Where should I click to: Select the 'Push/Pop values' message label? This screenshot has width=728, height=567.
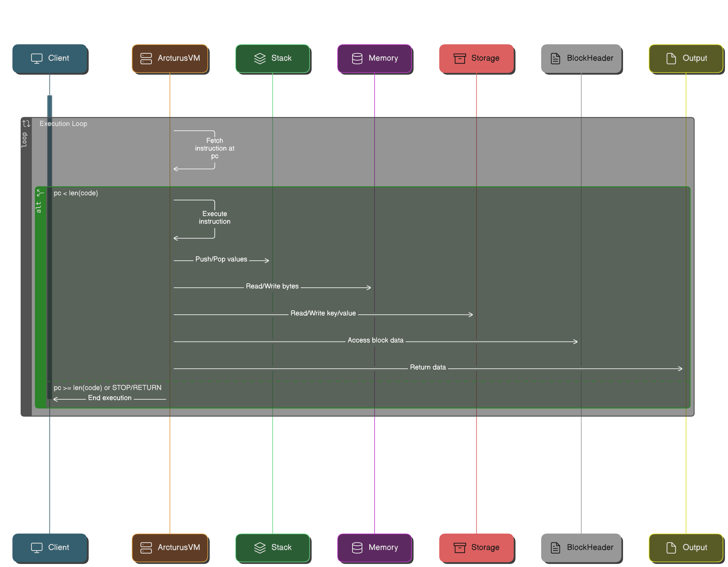click(x=221, y=259)
